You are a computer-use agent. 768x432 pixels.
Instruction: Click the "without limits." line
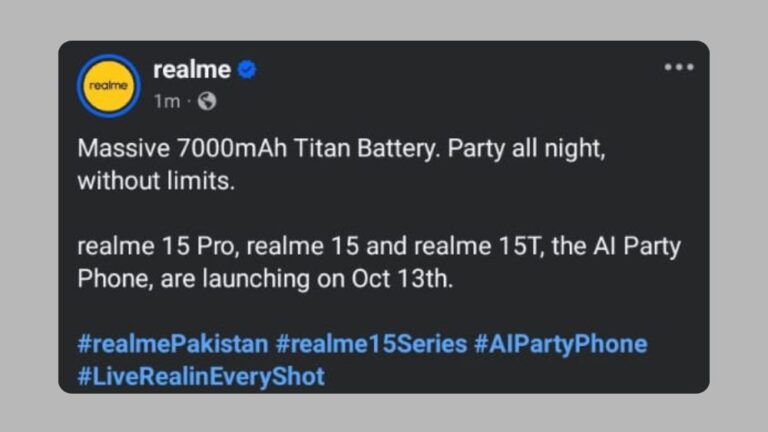(x=146, y=181)
